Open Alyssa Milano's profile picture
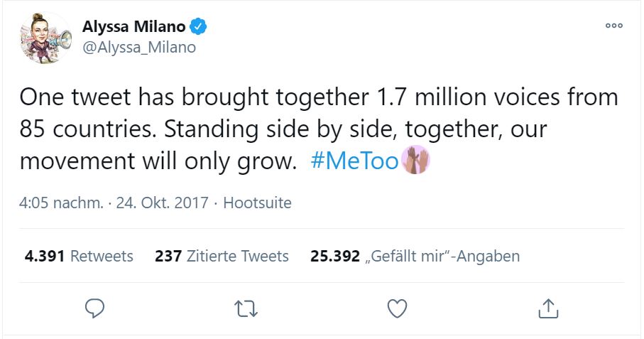Image resolution: width=644 pixels, height=339 pixels. 45,39
